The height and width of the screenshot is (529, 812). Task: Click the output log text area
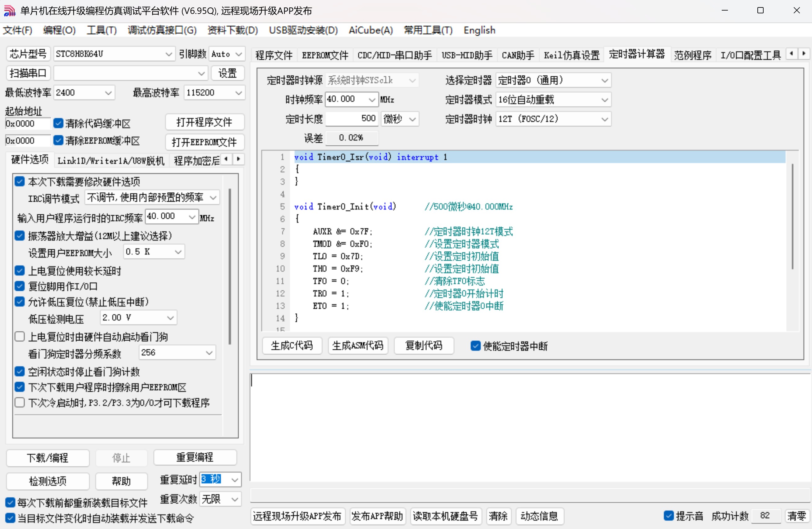(x=530, y=428)
